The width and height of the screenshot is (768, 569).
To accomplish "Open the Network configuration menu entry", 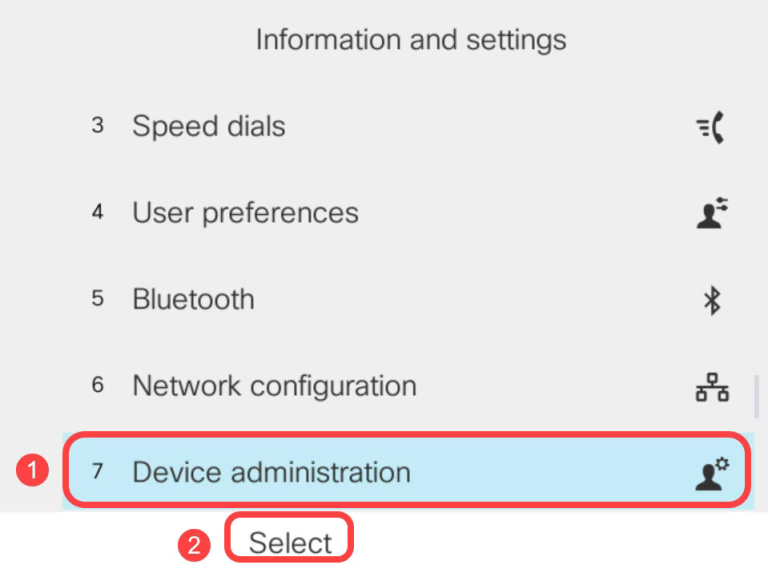I will 274,386.
